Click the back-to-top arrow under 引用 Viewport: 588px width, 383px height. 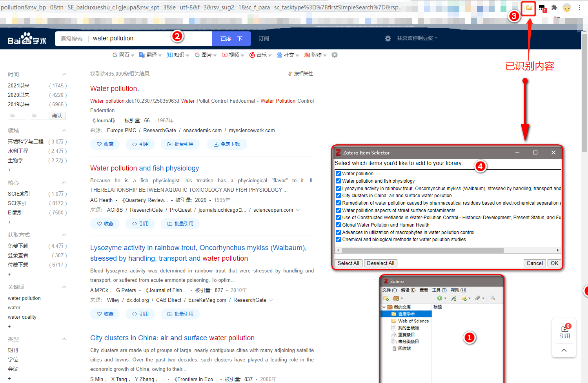pos(564,350)
